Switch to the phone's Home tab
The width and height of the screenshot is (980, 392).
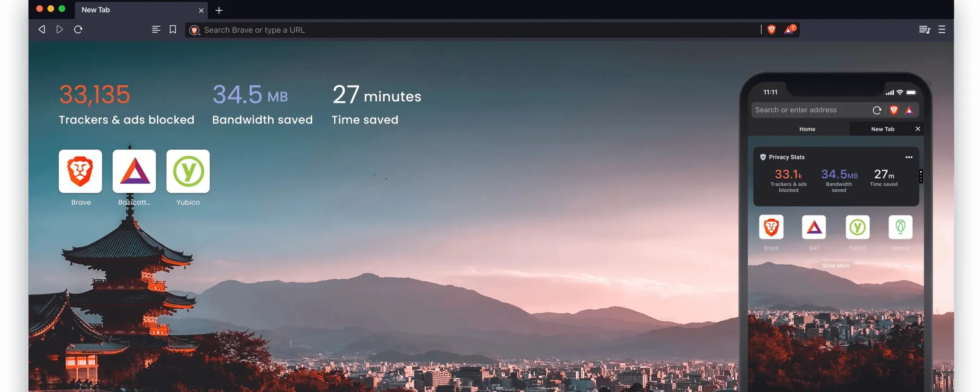coord(807,129)
